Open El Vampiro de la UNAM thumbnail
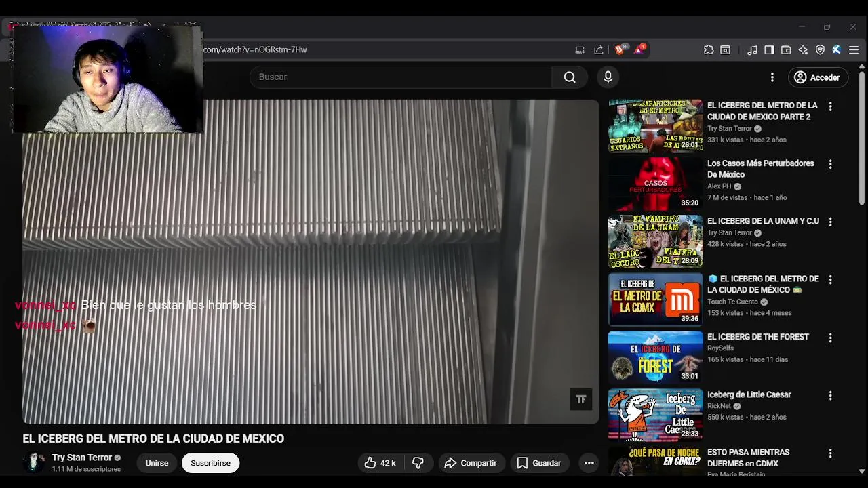 tap(655, 241)
